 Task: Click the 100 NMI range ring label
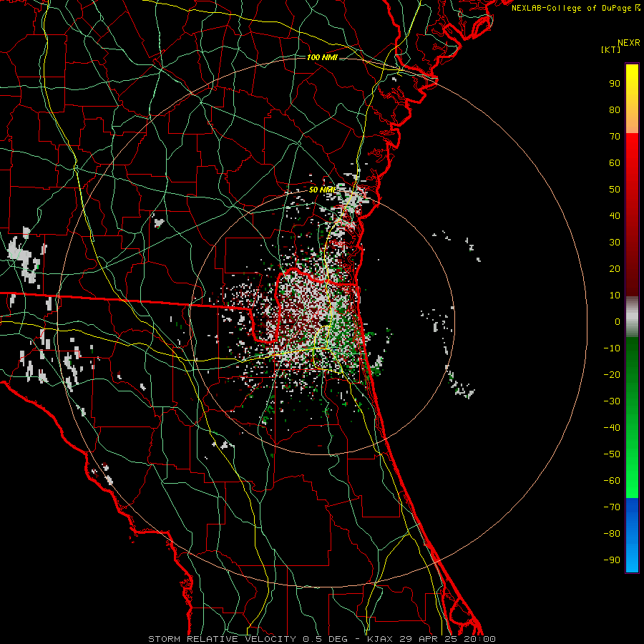pos(322,57)
